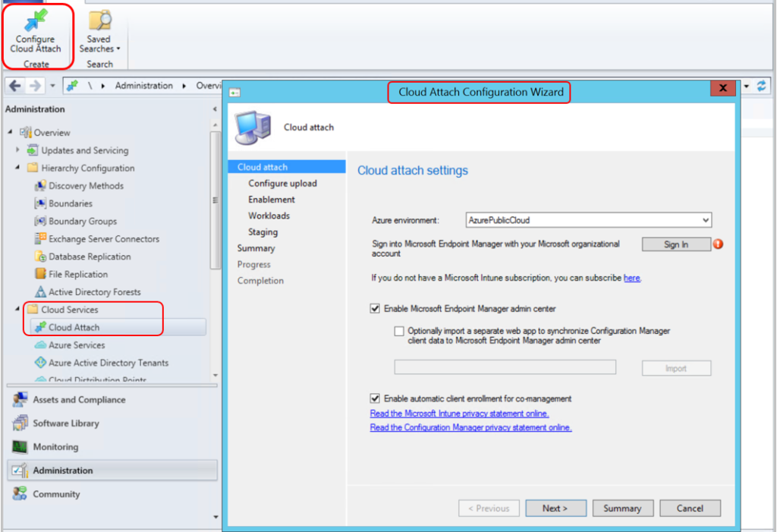Open the Monitoring workspace label
This screenshot has width=777, height=532.
click(55, 447)
